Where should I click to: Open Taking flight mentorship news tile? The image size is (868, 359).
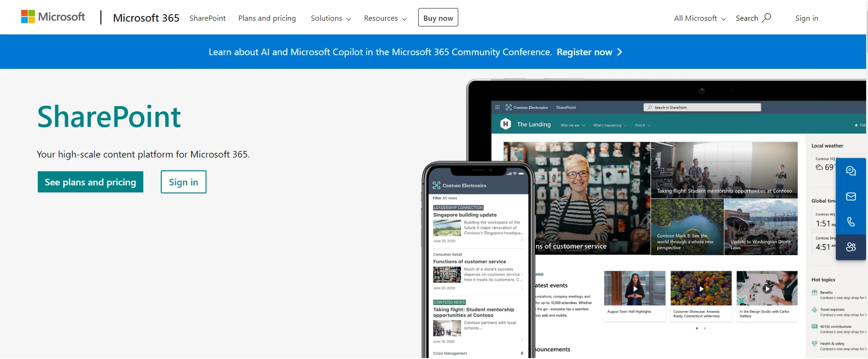(724, 170)
